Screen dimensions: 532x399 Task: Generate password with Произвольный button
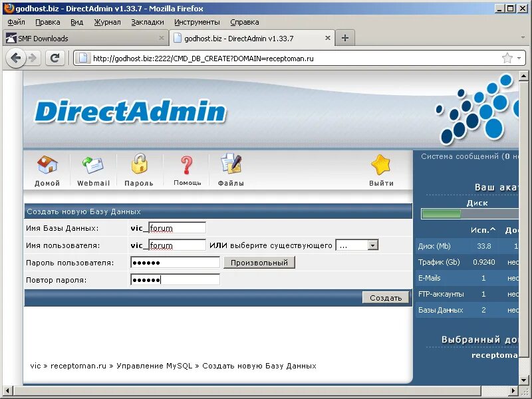[259, 263]
